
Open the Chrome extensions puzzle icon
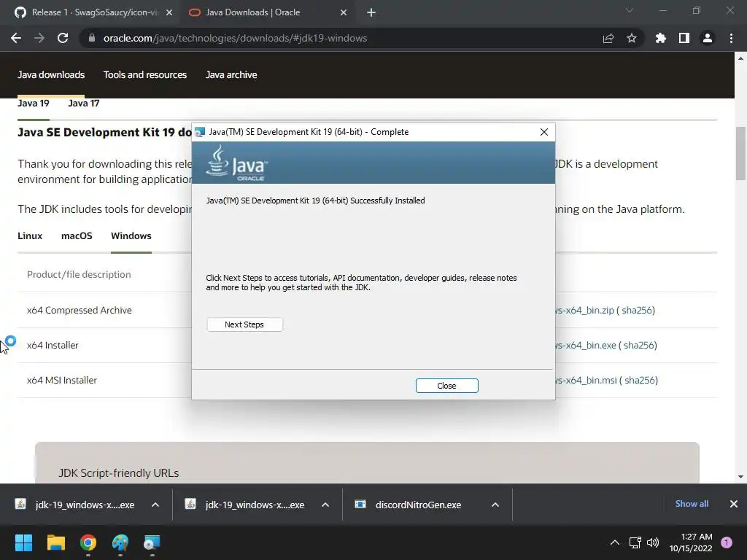pyautogui.click(x=660, y=38)
